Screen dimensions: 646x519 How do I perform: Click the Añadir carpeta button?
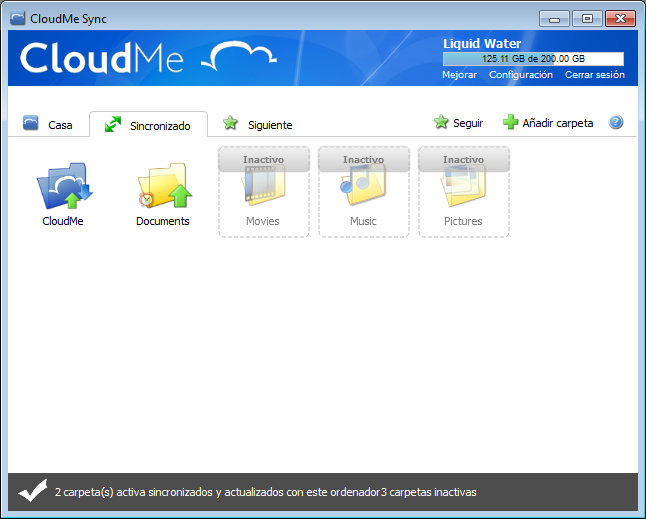548,122
